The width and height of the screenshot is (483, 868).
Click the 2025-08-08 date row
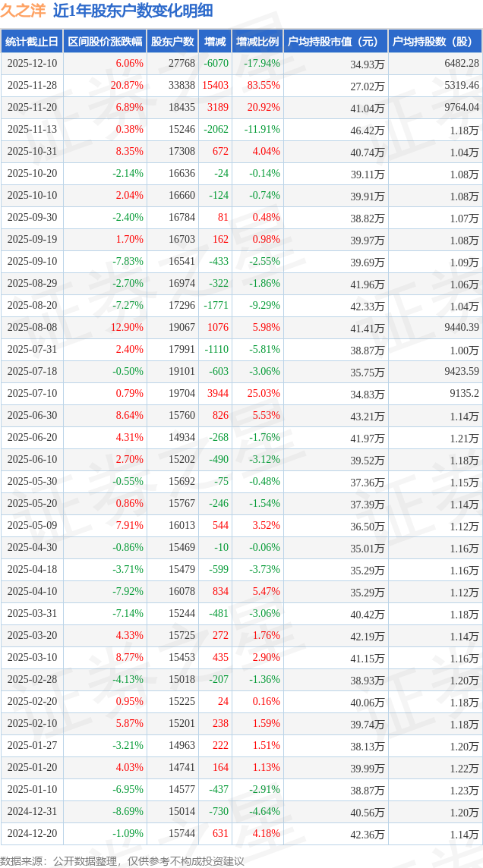point(31,328)
